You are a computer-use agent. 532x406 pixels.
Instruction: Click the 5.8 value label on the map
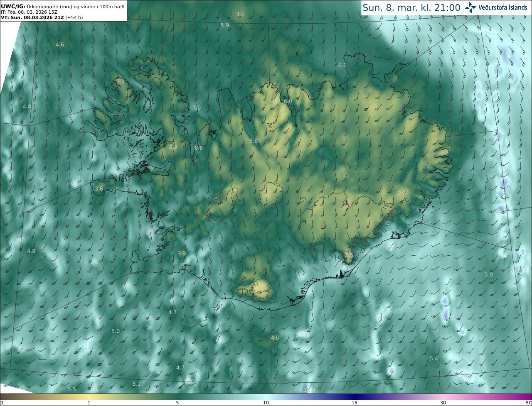click(253, 141)
